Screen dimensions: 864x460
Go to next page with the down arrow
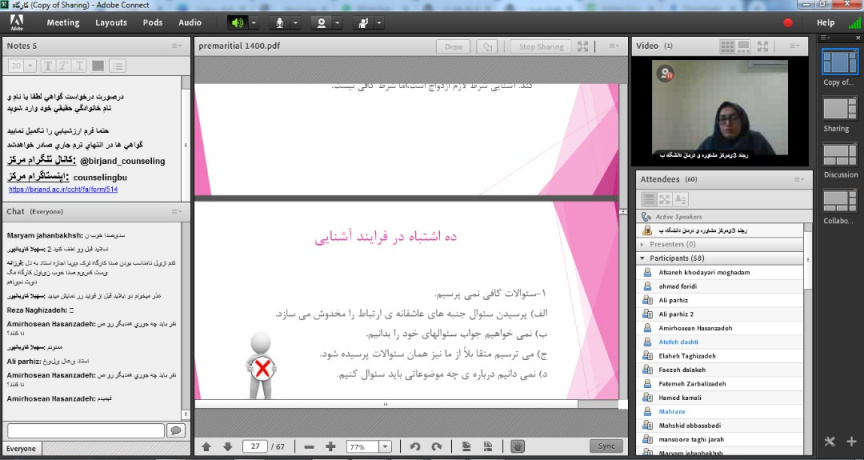pos(227,447)
